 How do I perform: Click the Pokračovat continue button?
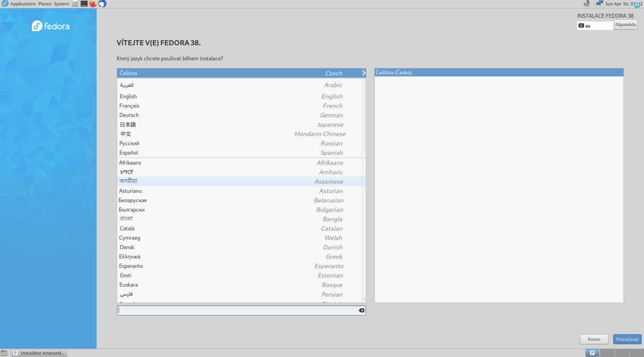tap(627, 339)
